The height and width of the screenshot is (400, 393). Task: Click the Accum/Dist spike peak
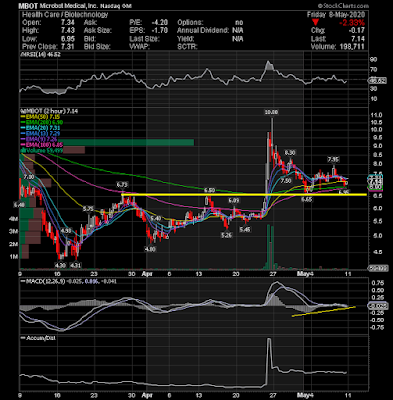coord(269,340)
